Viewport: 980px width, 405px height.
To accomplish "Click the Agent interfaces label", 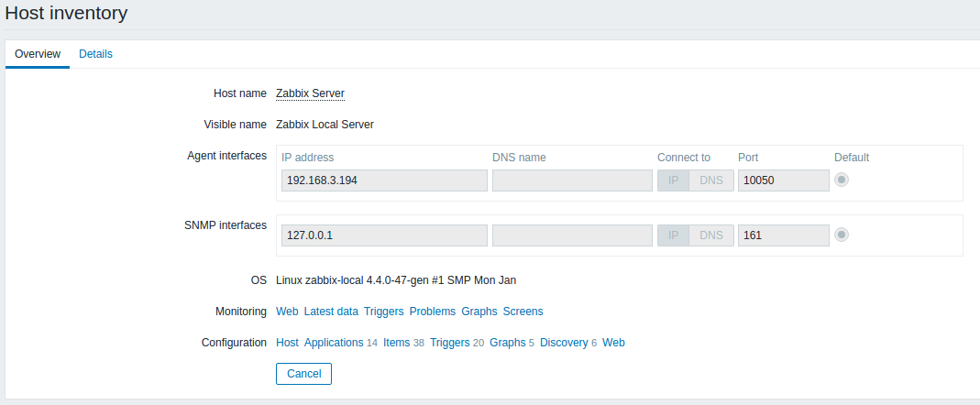I will pyautogui.click(x=226, y=156).
